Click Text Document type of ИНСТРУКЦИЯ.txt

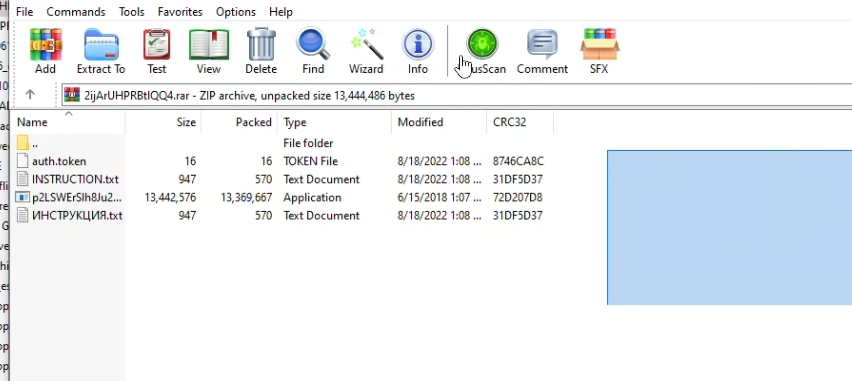[x=321, y=215]
